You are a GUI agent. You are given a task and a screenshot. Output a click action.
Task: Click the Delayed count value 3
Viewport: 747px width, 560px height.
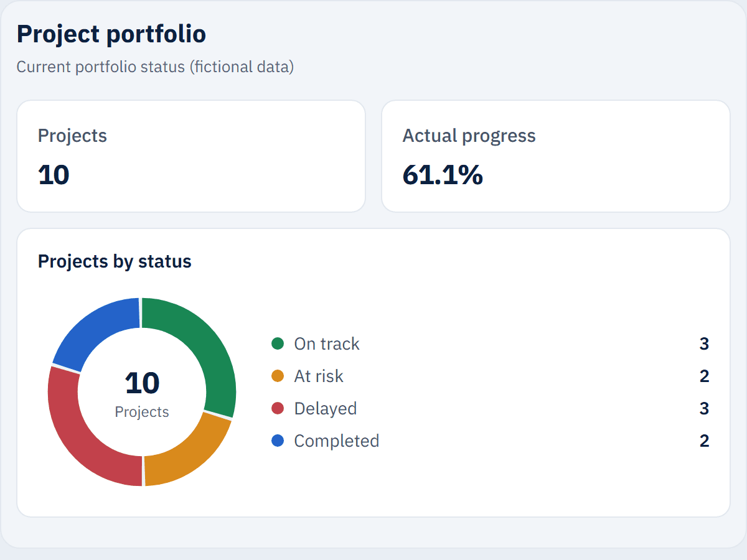coord(704,408)
